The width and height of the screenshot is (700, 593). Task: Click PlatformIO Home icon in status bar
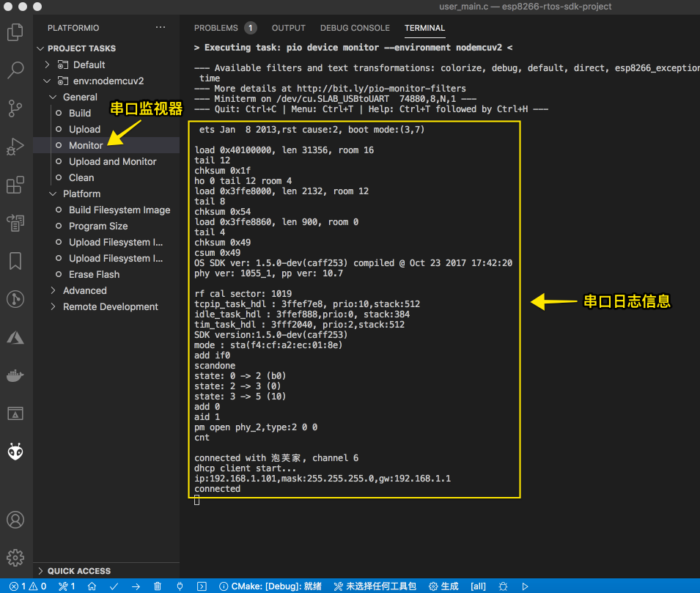(92, 586)
